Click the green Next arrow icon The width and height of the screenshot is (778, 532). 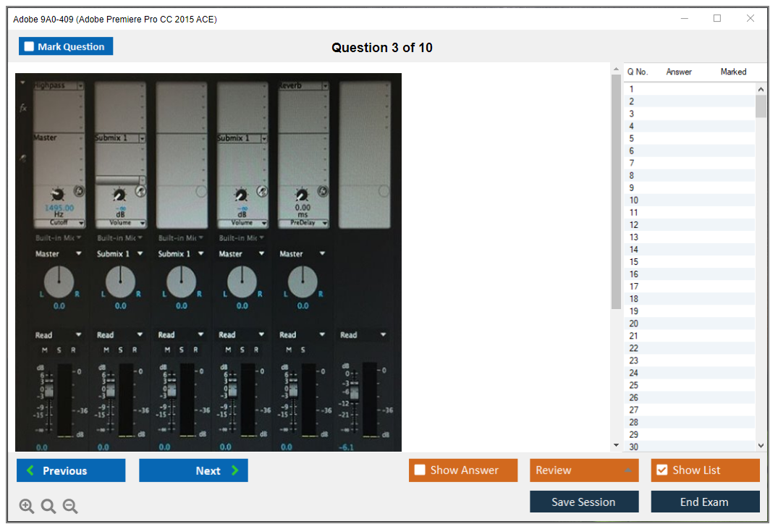click(x=235, y=470)
